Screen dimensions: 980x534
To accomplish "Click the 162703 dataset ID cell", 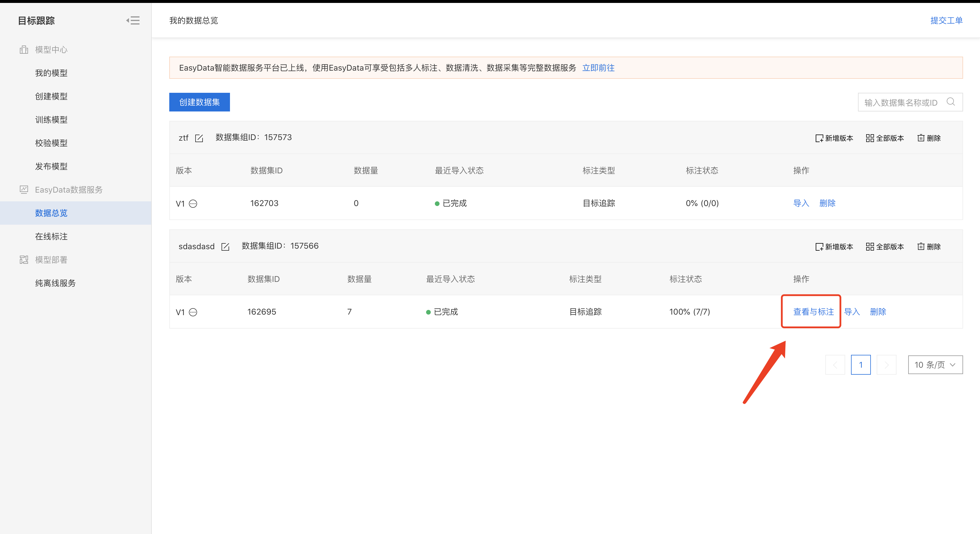I will pyautogui.click(x=264, y=203).
